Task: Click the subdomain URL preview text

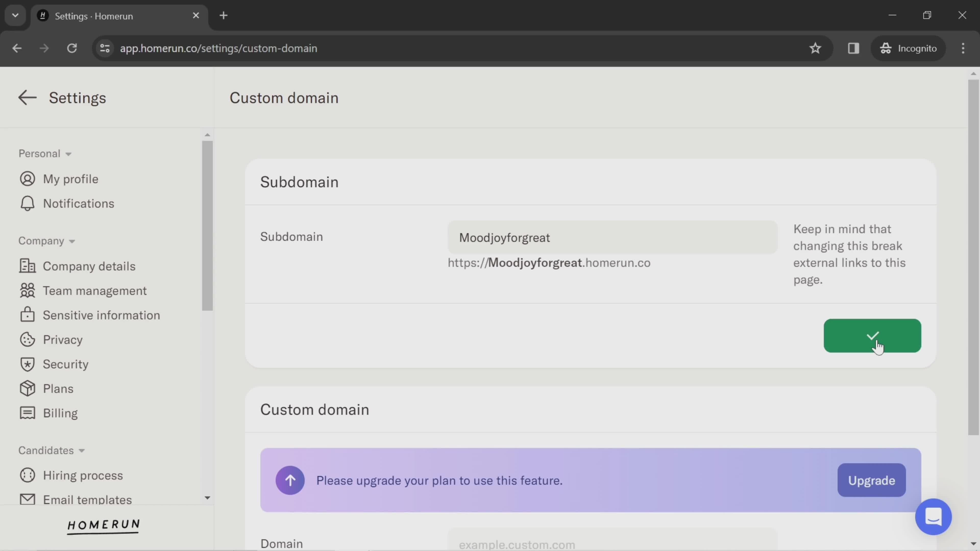Action: pyautogui.click(x=549, y=263)
